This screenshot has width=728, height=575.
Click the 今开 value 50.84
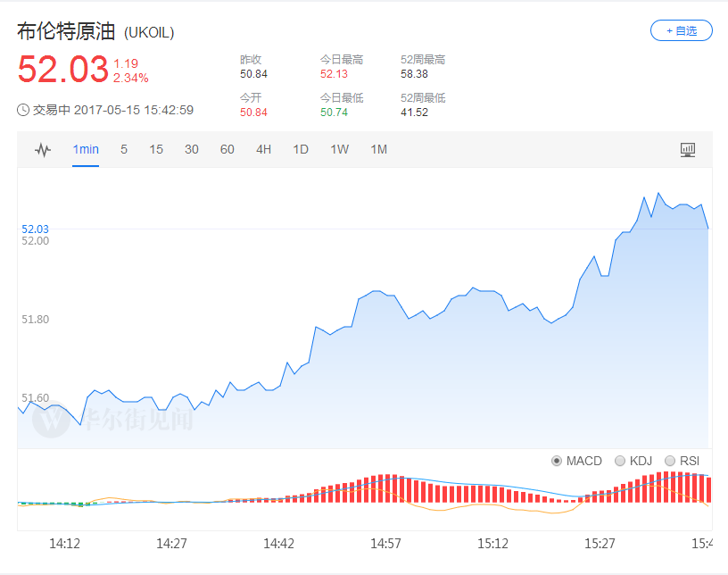[253, 112]
